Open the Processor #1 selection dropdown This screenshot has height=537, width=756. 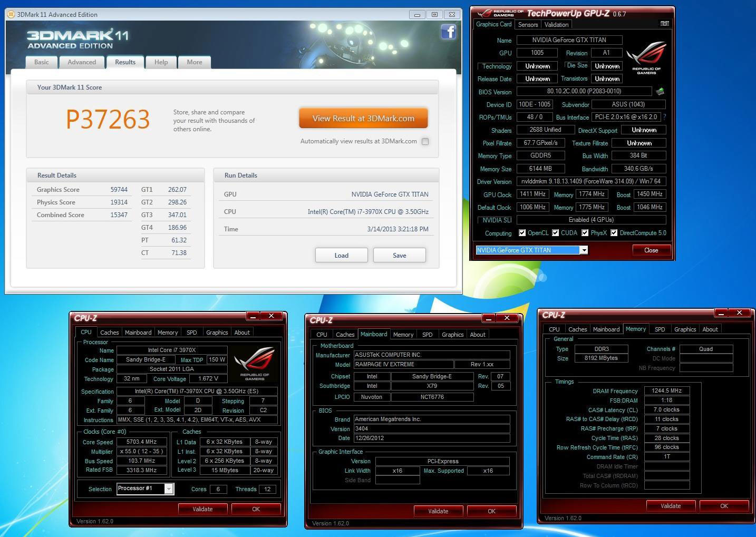(169, 489)
